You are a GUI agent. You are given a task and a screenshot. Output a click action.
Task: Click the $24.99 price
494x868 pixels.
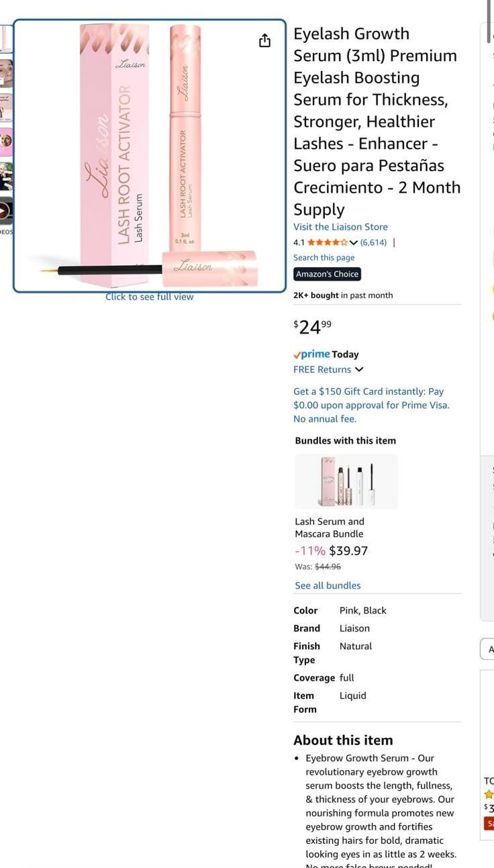(312, 327)
